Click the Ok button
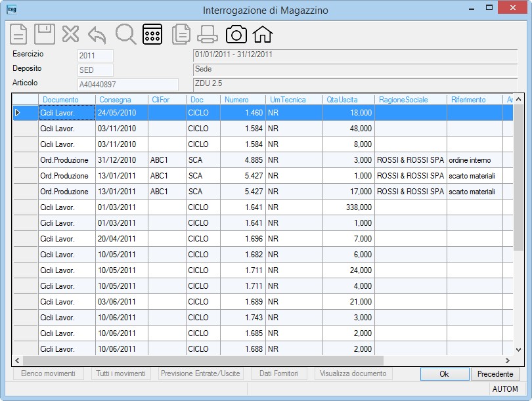Image resolution: width=532 pixels, height=401 pixels. [x=445, y=374]
